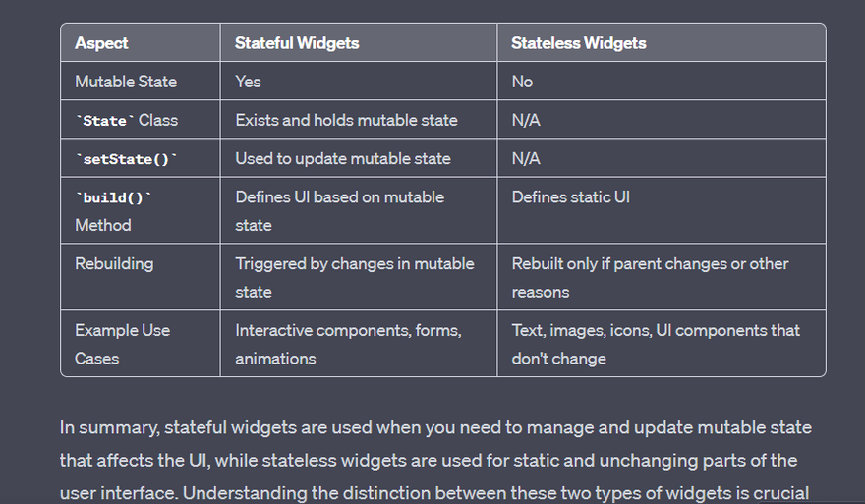Select the "Exists and holds mutable state" cell

(346, 120)
